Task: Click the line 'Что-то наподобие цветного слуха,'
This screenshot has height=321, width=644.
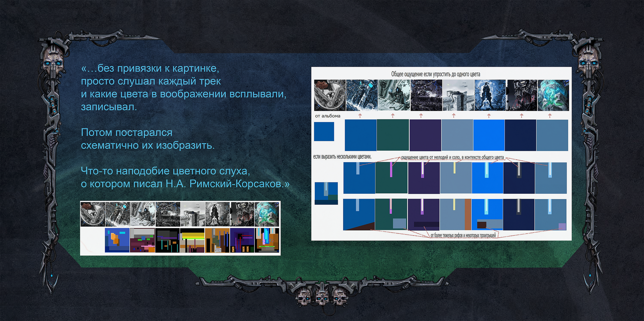Action: [x=165, y=171]
